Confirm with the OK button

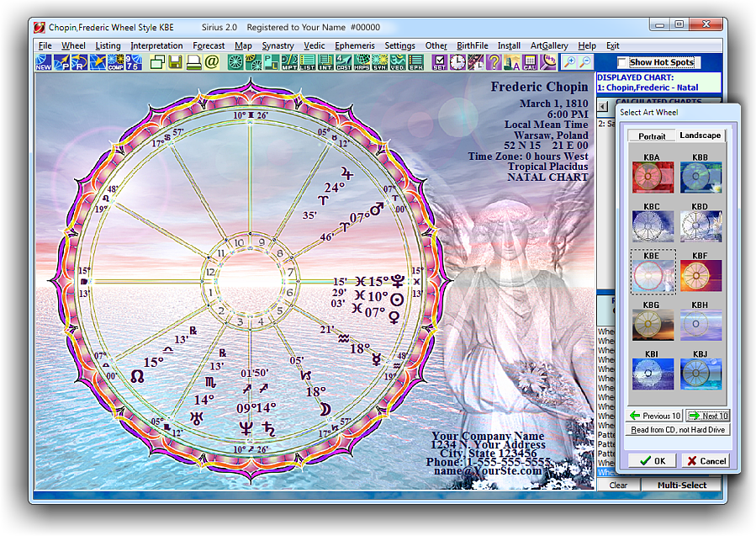[x=652, y=461]
